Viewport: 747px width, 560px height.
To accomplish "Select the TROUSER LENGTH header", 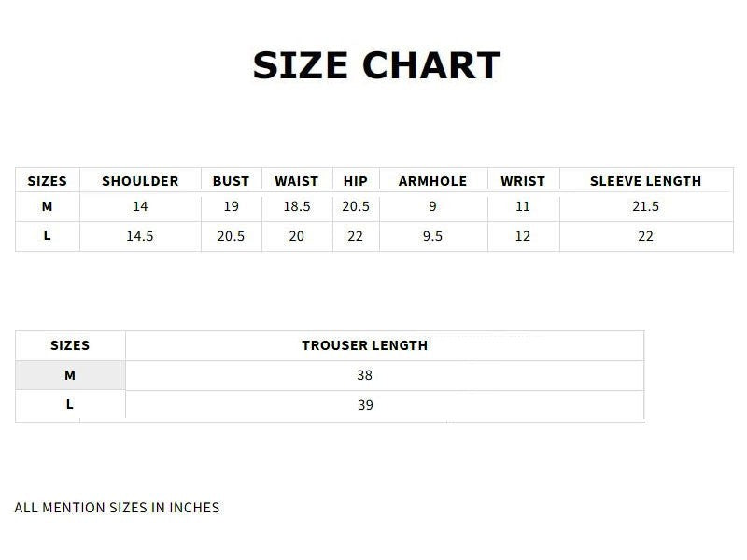I will click(x=364, y=345).
